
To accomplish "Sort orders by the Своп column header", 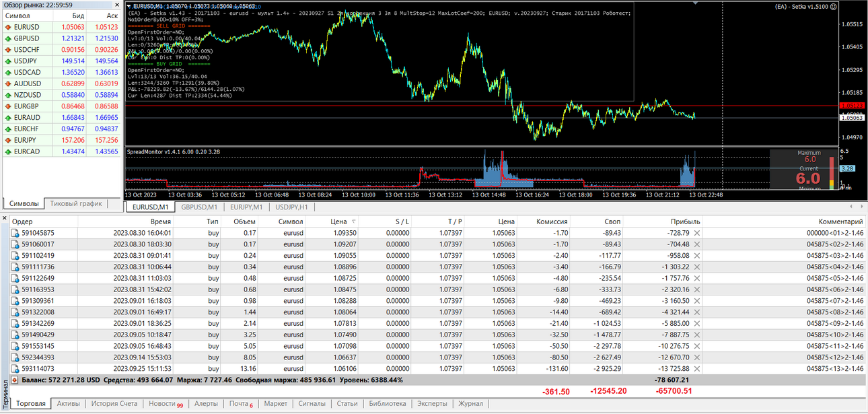I will click(x=598, y=221).
